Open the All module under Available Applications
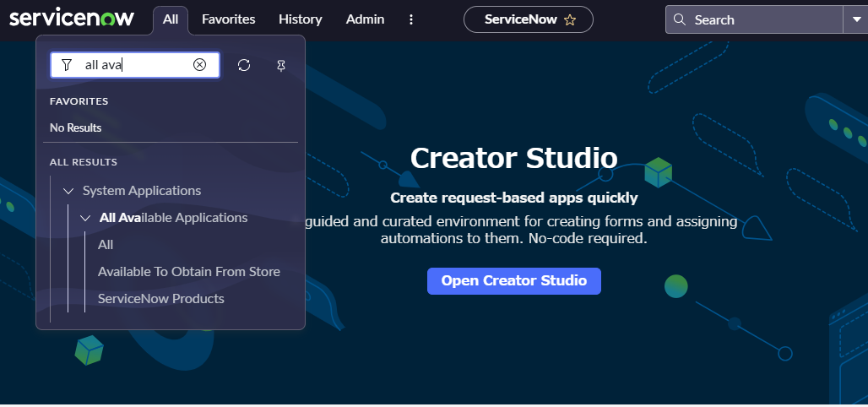Image resolution: width=868 pixels, height=407 pixels. [x=106, y=245]
